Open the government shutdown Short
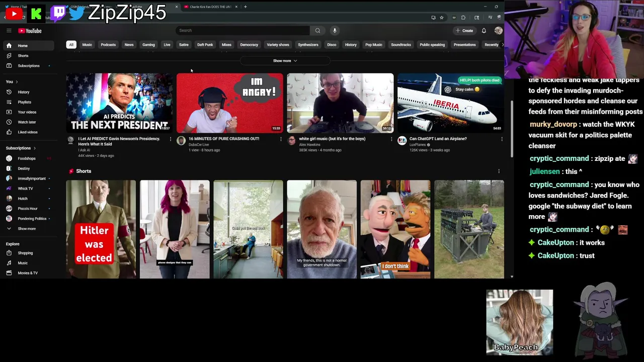 321,229
